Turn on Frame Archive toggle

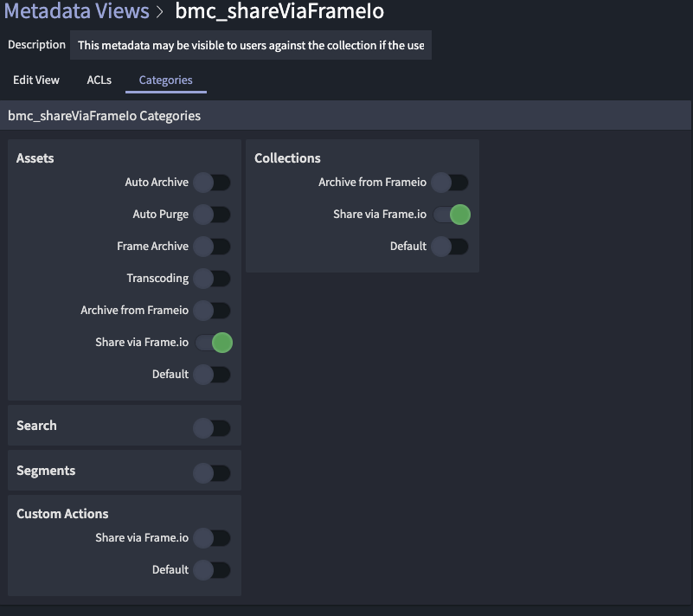(212, 247)
